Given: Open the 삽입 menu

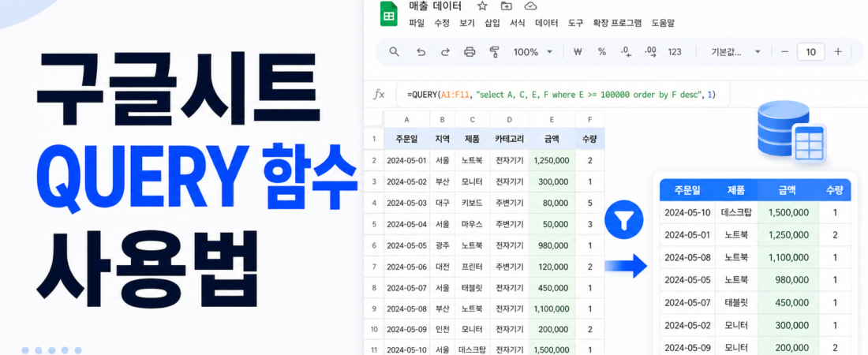Looking at the screenshot, I should click(x=492, y=23).
